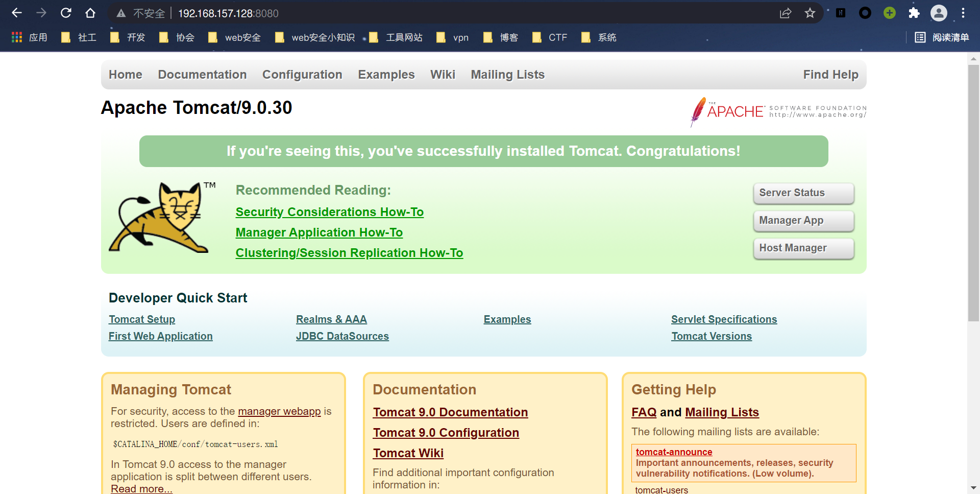The image size is (980, 494).
Task: Open the apps grid shortcut 应用
Action: coord(30,37)
